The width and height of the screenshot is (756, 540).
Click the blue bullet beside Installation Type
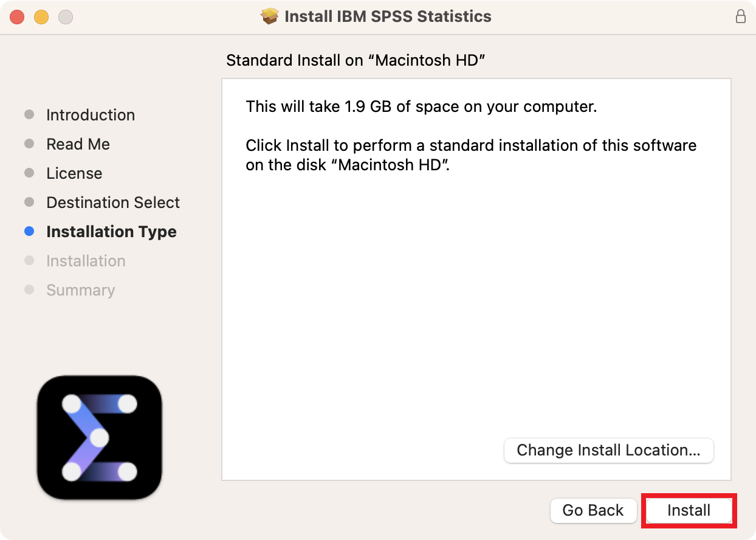click(x=29, y=232)
